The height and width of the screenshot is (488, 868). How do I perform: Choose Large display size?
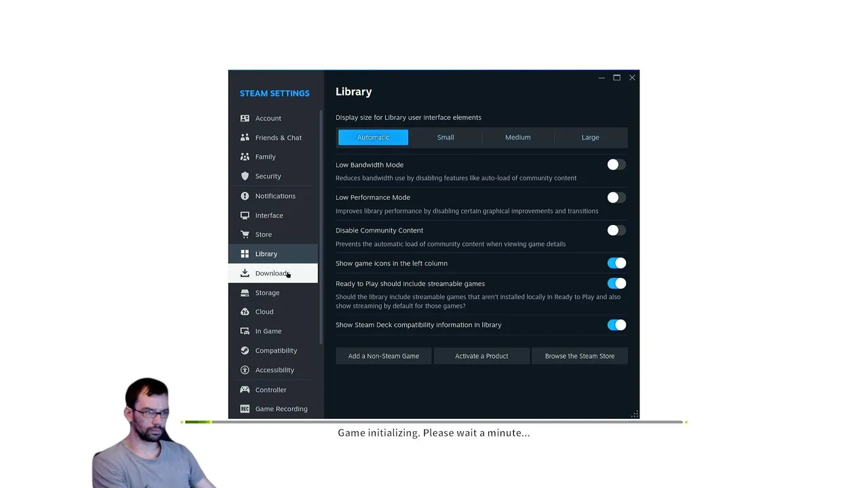tap(590, 137)
